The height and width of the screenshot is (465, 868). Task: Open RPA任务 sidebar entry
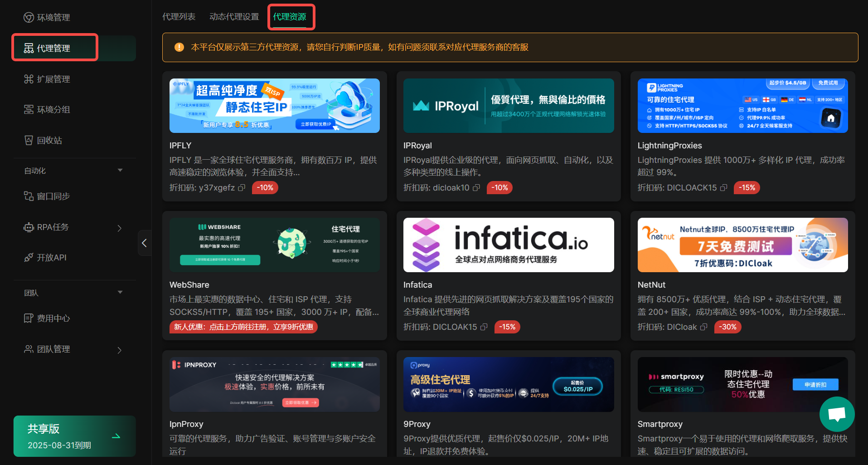coord(75,227)
